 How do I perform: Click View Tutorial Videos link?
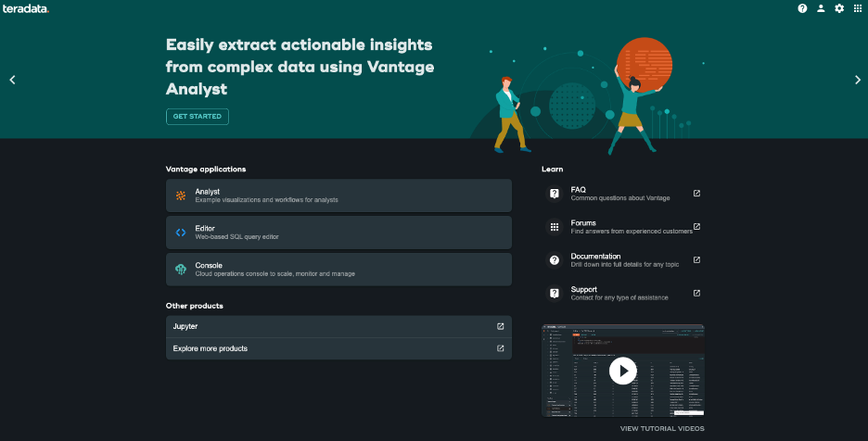[662, 429]
